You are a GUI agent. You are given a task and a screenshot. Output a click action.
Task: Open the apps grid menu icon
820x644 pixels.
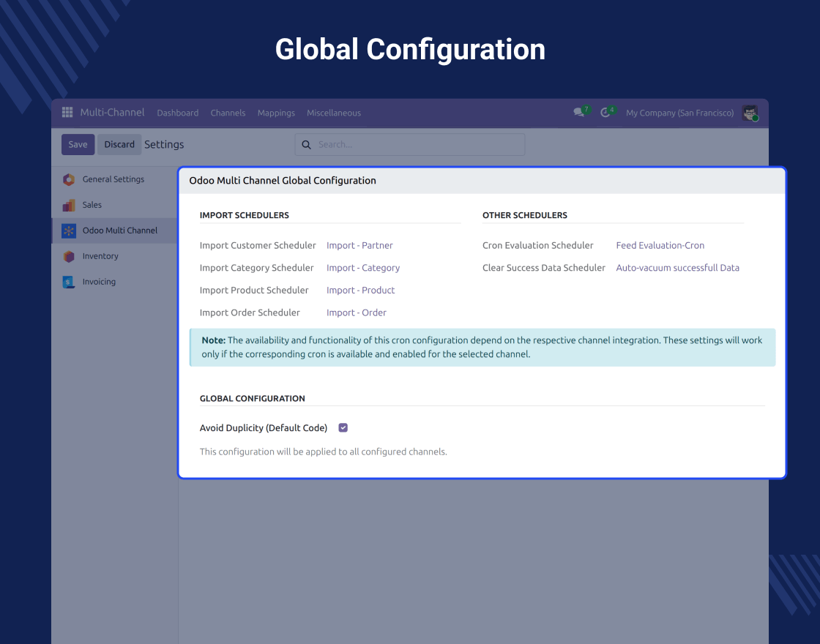pyautogui.click(x=67, y=113)
